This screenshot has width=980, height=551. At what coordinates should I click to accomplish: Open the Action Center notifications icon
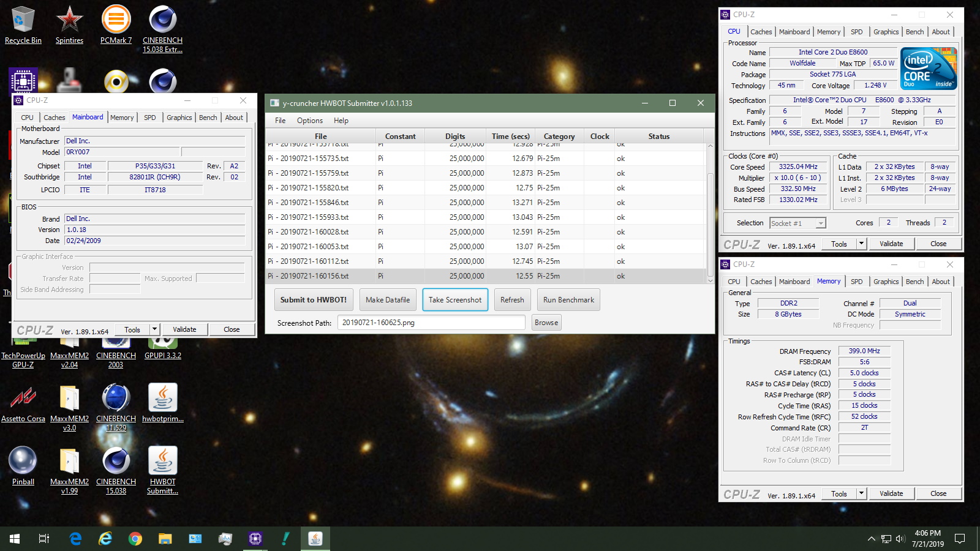(960, 539)
